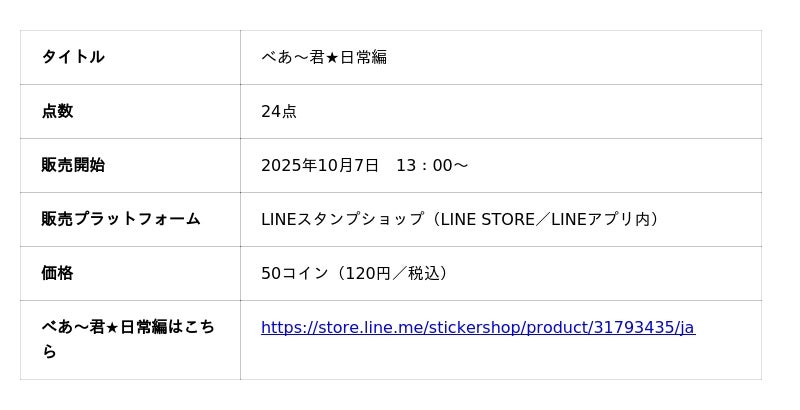
Task: Click the 点数 row label
Action: pos(57,111)
